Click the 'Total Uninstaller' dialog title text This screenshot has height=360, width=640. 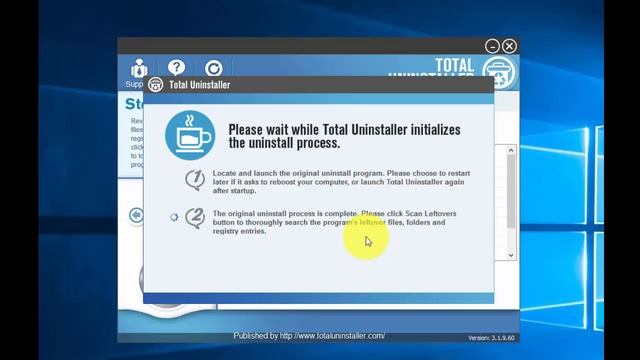click(x=200, y=85)
